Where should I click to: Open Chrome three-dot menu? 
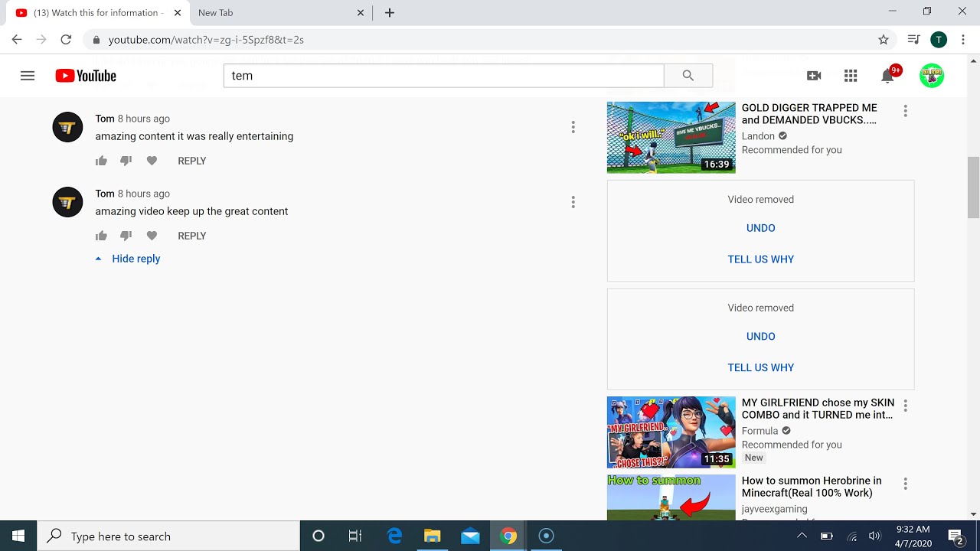(963, 40)
